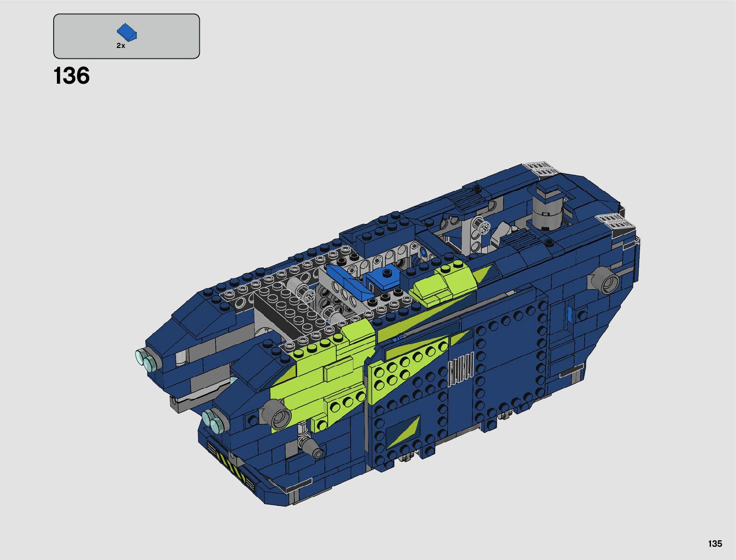Select the upper transparent blue headlight studs
The image size is (736, 560).
pyautogui.click(x=146, y=360)
